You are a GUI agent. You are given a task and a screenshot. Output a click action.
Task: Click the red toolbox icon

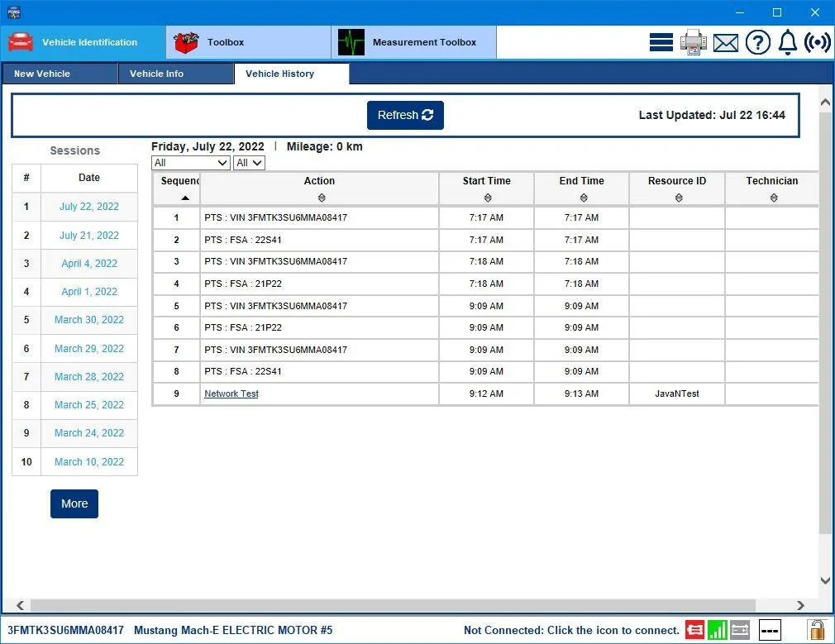coord(186,42)
